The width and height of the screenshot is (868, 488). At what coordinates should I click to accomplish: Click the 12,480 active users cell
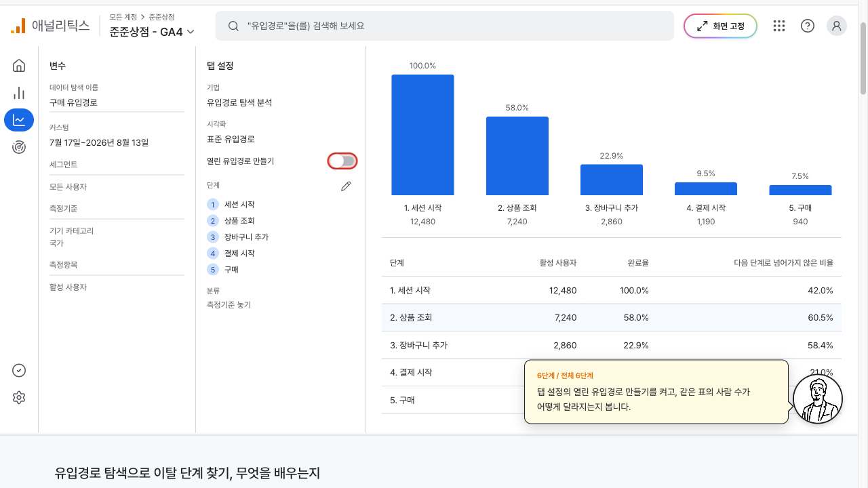coord(563,290)
